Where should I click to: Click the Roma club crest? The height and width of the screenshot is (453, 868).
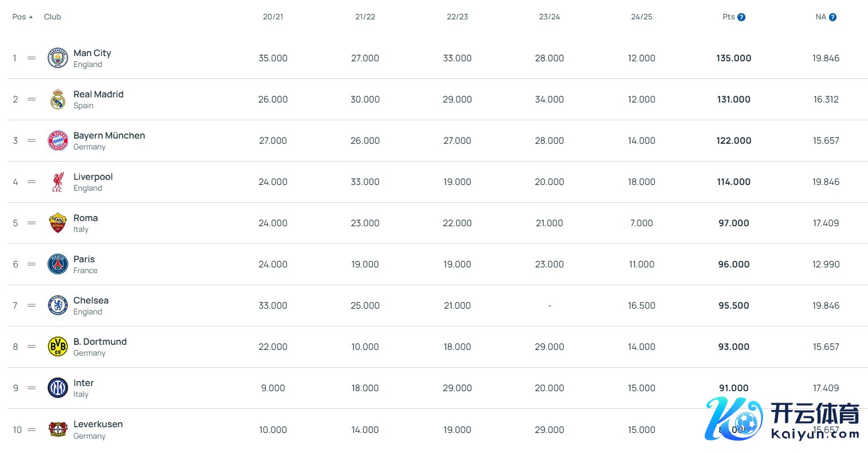(58, 223)
